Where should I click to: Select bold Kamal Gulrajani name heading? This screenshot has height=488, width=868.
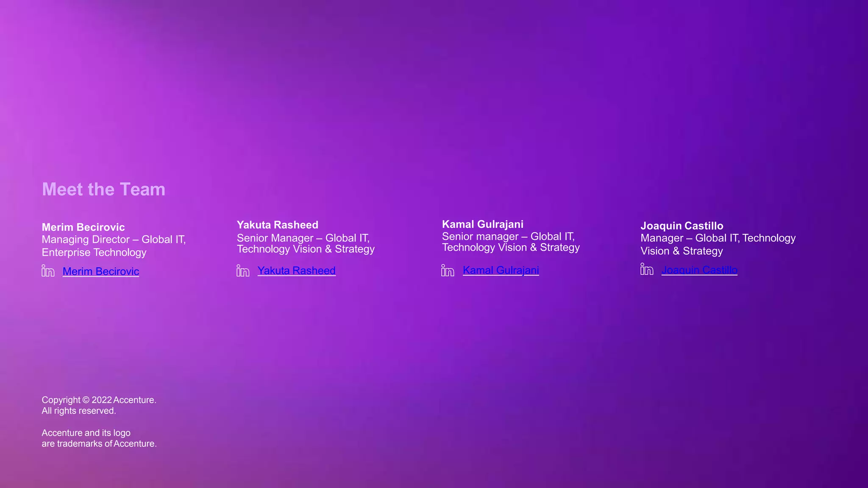pos(482,225)
